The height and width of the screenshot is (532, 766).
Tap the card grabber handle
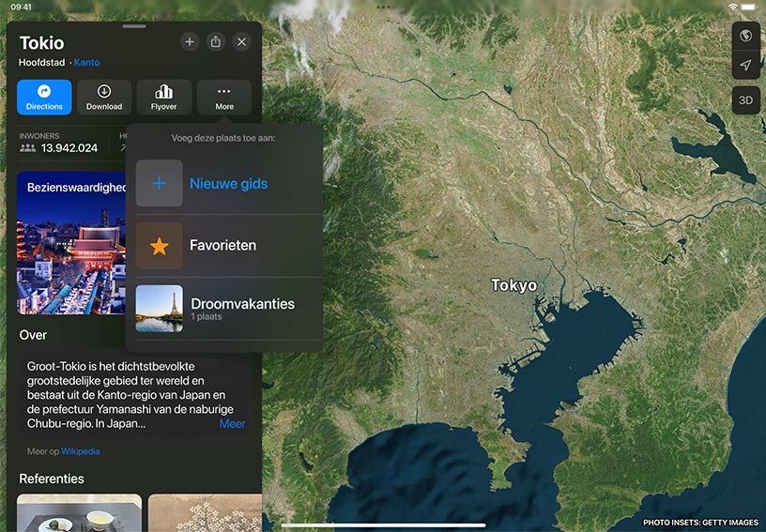pos(134,26)
